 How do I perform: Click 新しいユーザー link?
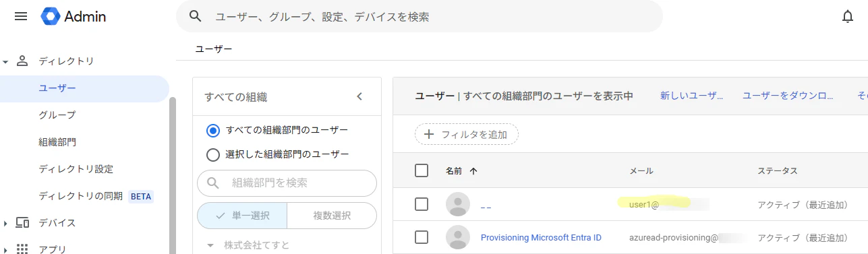point(691,96)
